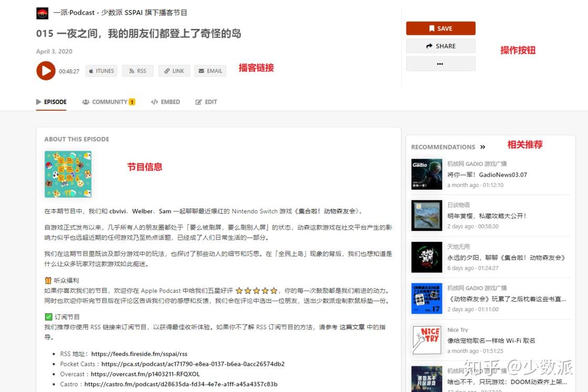588x392 pixels.
Task: Open 啥也不干，只玩游戏：DOOM动森齐上架 episode
Action: click(507, 382)
